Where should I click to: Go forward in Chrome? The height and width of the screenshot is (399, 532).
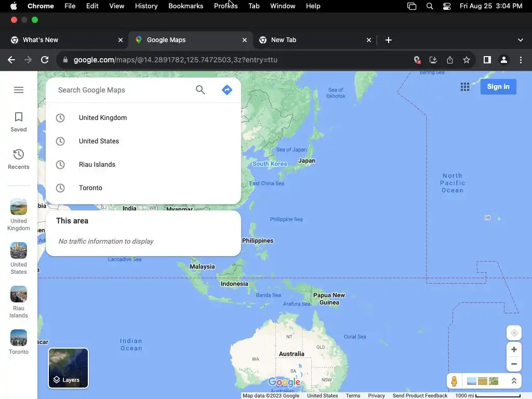28,60
